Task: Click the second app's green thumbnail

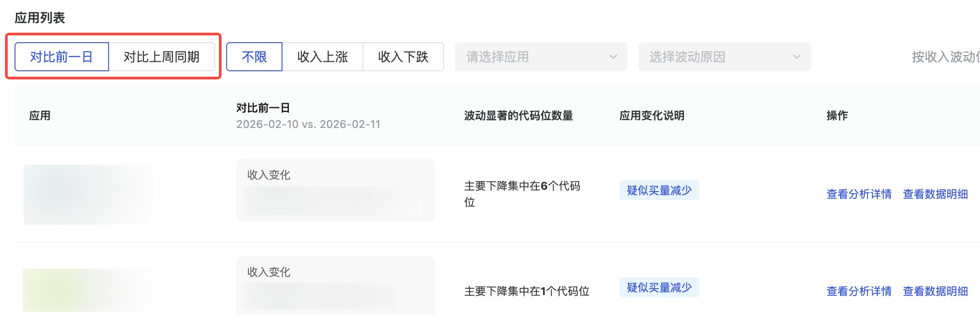Action: coord(86,290)
